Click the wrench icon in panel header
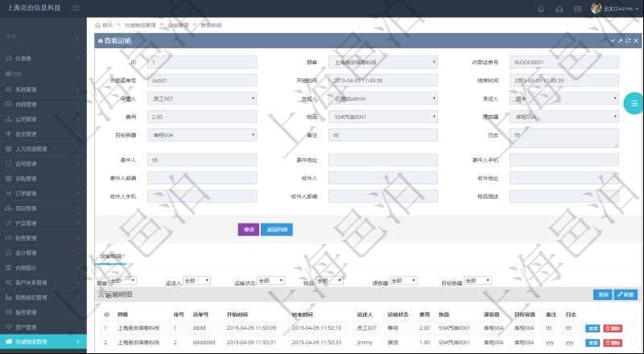The height and width of the screenshot is (354, 644). 620,40
